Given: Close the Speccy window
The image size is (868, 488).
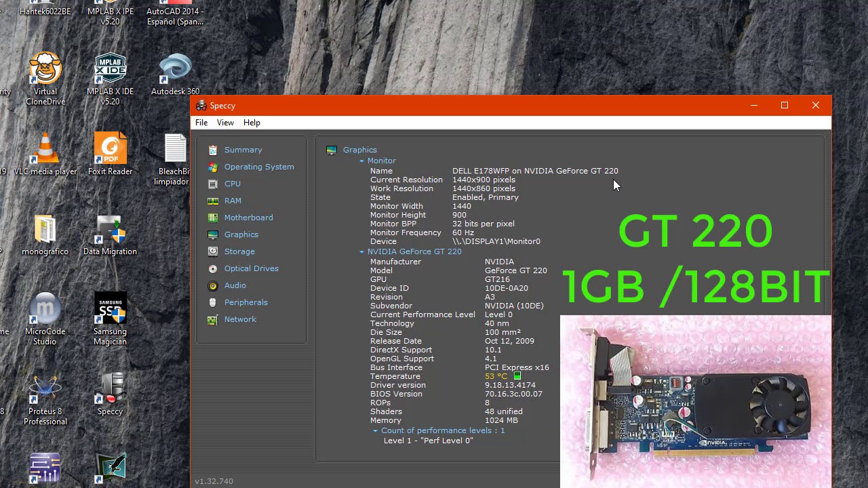Looking at the screenshot, I should 816,106.
